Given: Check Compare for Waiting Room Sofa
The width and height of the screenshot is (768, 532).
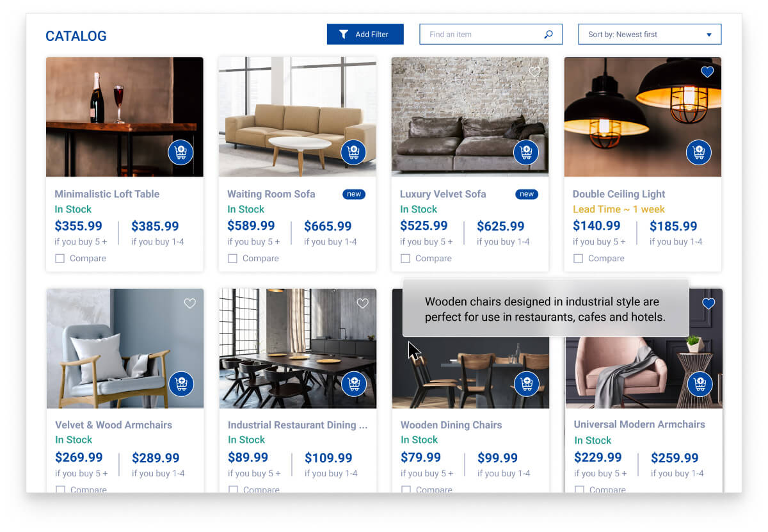Looking at the screenshot, I should (232, 259).
